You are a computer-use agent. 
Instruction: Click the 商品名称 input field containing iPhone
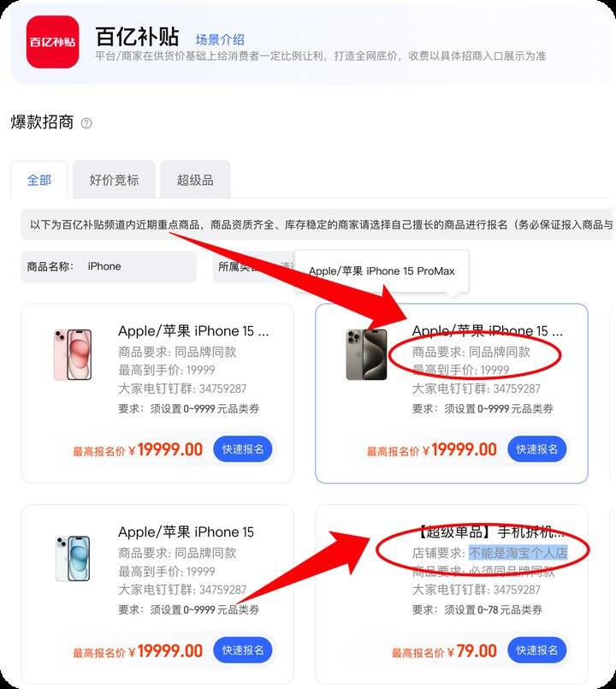pos(109,267)
